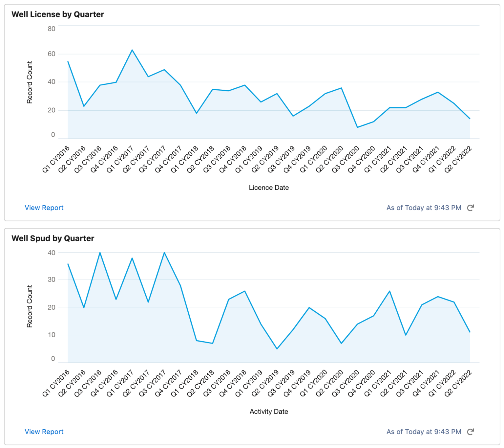Click the Q1 CY2016 starting point on spud chart
This screenshot has height=448, width=504.
click(68, 264)
